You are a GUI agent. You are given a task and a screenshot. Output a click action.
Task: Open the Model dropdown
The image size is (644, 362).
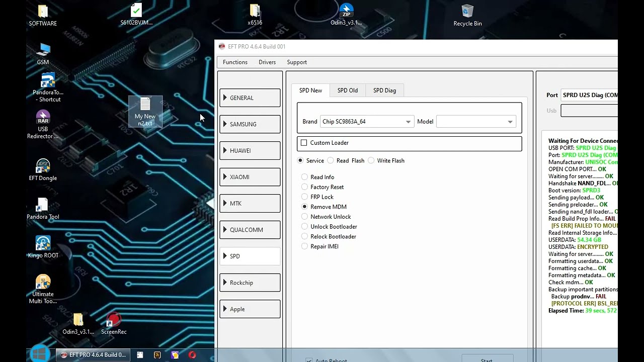pos(476,122)
